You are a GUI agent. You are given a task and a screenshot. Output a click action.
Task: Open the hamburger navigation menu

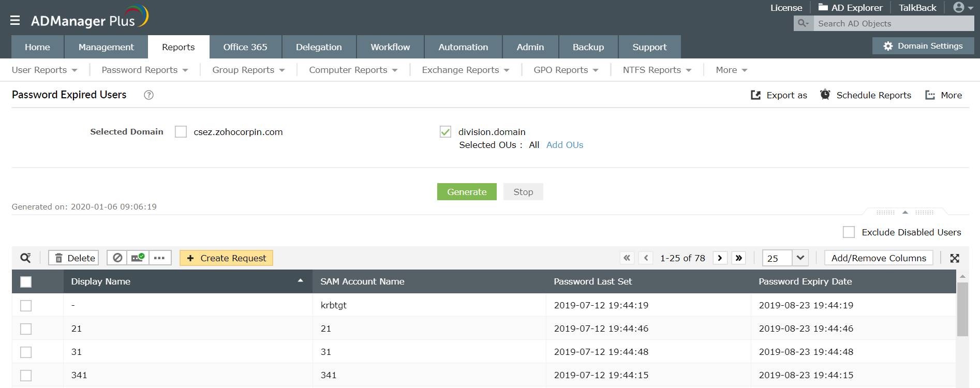point(15,20)
